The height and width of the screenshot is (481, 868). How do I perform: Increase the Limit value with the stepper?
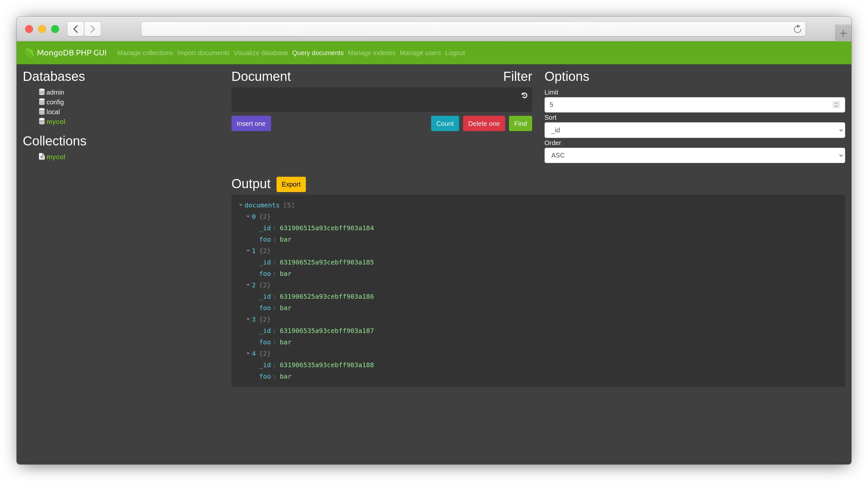click(836, 102)
